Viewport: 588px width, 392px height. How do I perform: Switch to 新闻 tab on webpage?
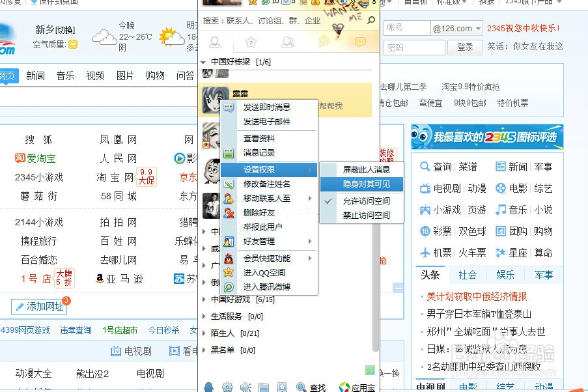pyautogui.click(x=36, y=76)
